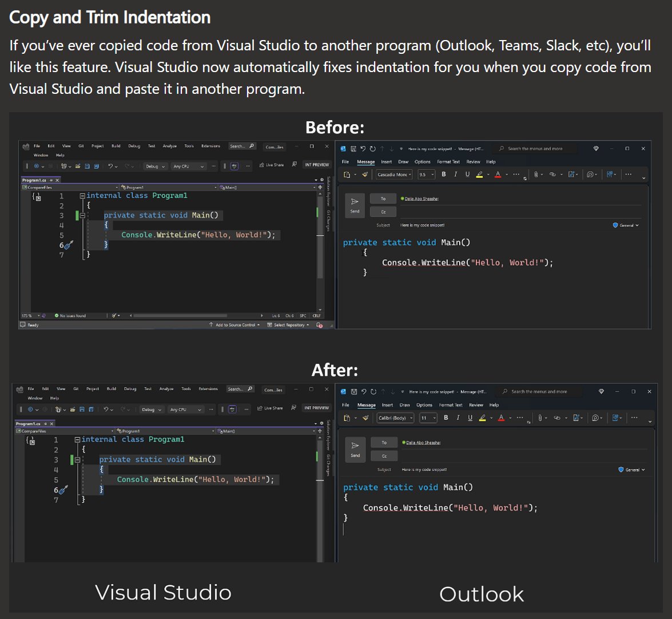Click Search the menus box in After Outlook

pyautogui.click(x=540, y=391)
